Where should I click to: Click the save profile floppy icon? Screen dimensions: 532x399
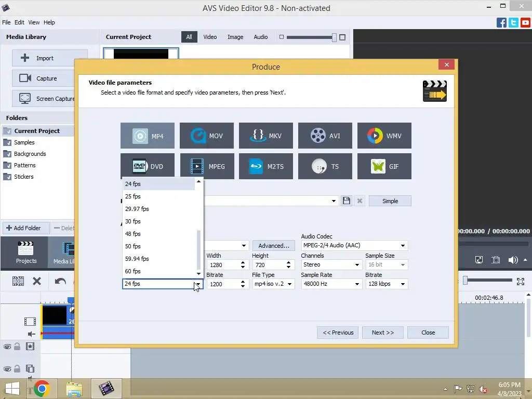point(346,201)
